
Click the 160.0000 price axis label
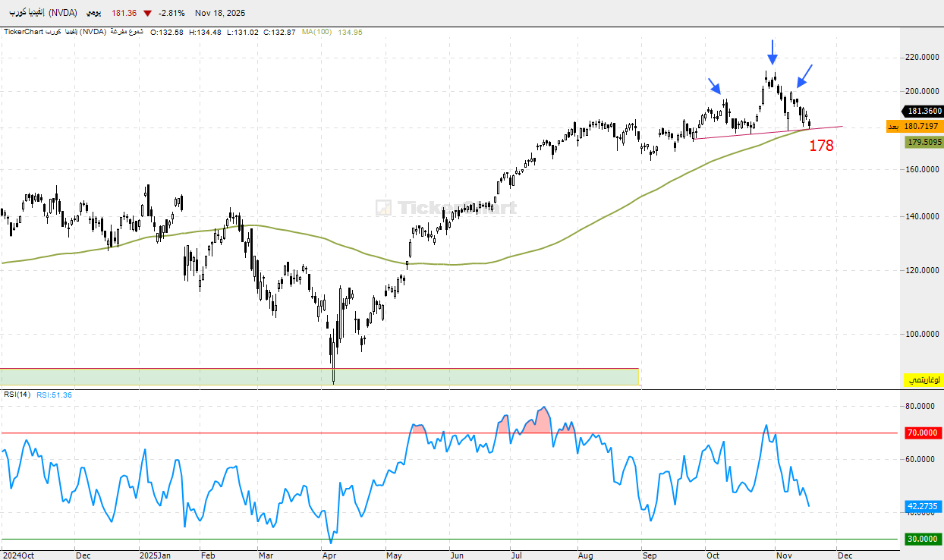pyautogui.click(x=923, y=169)
